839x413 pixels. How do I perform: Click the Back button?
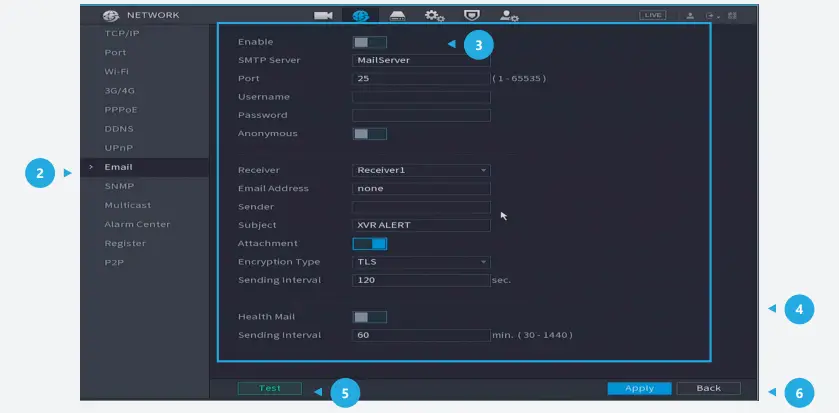(708, 388)
